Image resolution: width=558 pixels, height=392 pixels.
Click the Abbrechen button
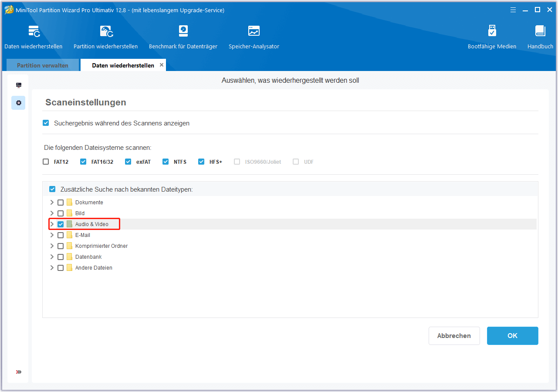pyautogui.click(x=454, y=336)
